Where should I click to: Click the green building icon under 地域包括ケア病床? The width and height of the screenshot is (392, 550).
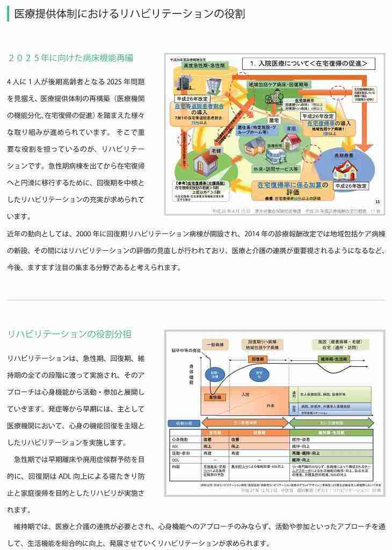[274, 97]
